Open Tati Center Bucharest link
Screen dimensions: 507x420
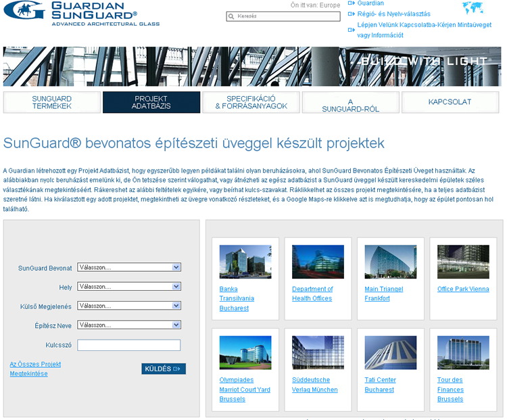pyautogui.click(x=380, y=385)
